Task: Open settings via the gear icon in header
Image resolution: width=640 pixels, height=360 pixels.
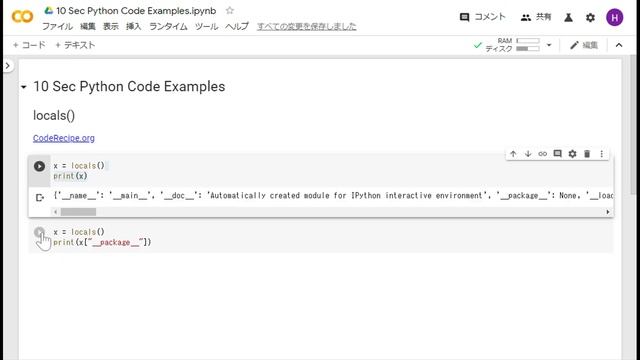Action: coord(590,17)
